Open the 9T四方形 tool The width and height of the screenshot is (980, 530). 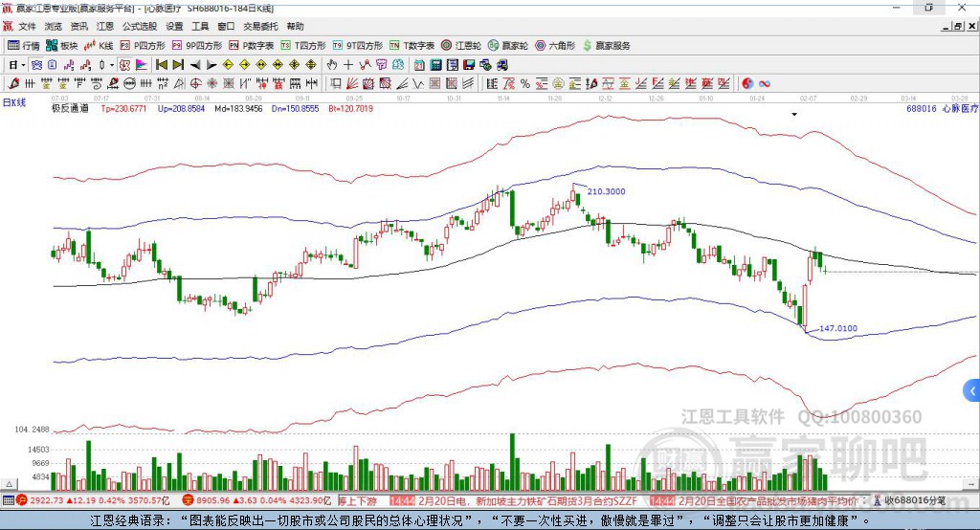[x=357, y=46]
